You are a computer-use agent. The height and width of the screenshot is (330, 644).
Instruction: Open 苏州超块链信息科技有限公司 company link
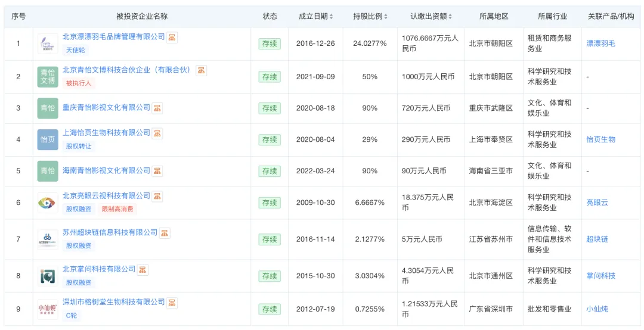click(x=110, y=232)
